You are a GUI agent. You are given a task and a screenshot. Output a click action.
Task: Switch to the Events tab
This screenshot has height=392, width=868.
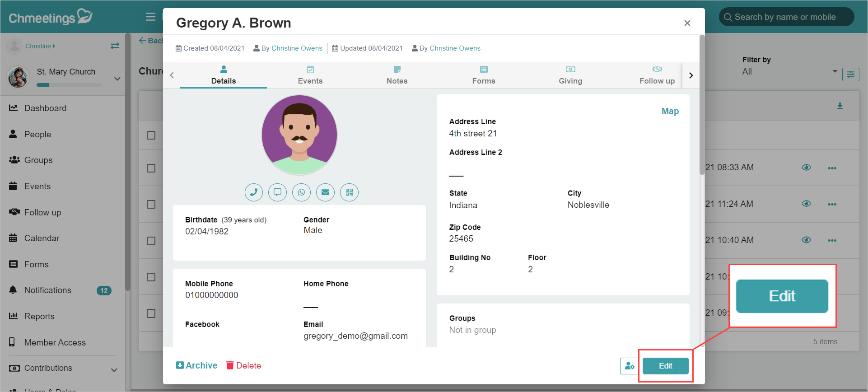310,75
